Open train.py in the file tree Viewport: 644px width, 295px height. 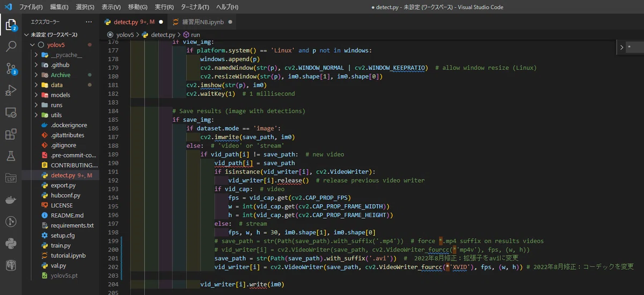(x=61, y=246)
